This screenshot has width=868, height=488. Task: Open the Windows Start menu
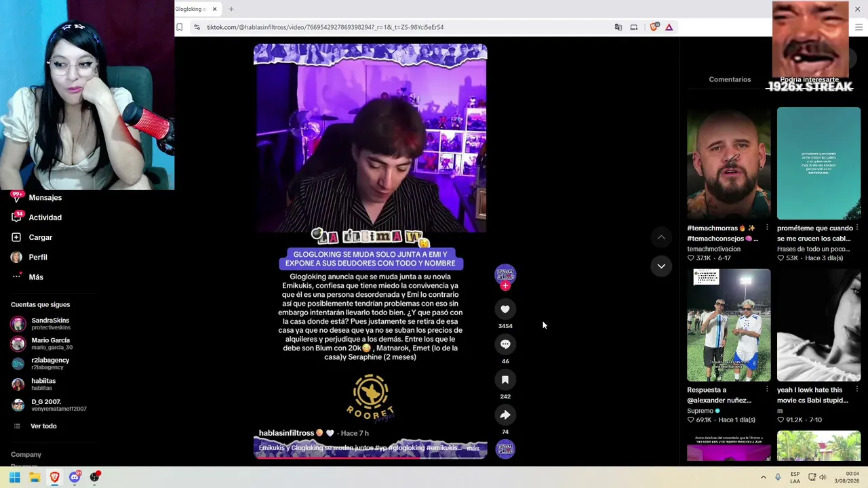click(x=14, y=477)
